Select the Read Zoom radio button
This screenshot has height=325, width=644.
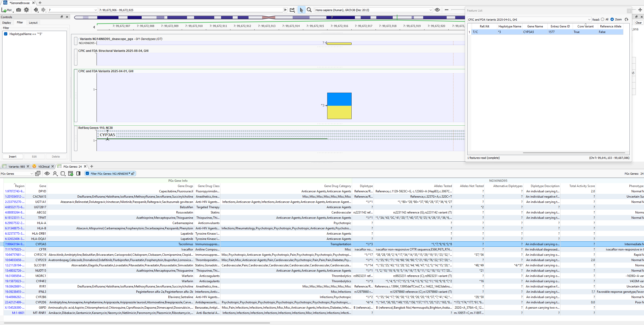(x=612, y=19)
